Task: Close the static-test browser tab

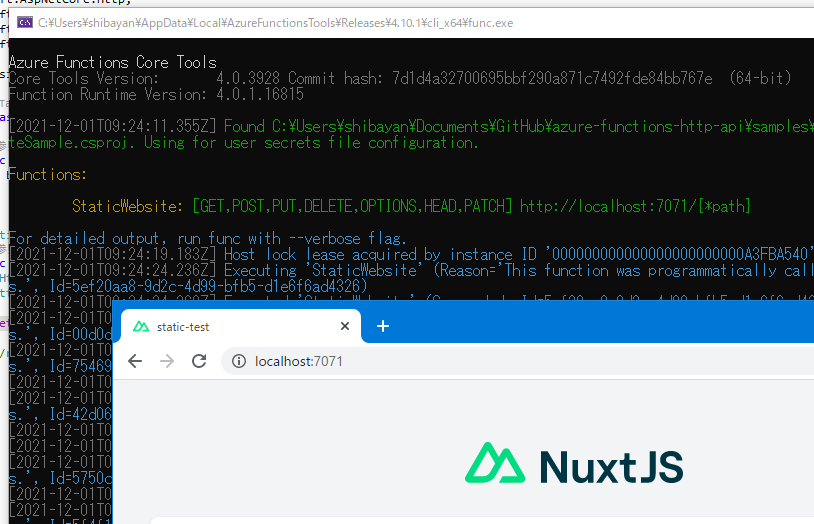Action: (x=345, y=326)
